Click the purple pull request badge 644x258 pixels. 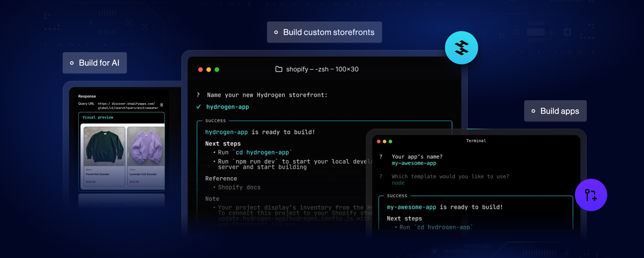(591, 195)
